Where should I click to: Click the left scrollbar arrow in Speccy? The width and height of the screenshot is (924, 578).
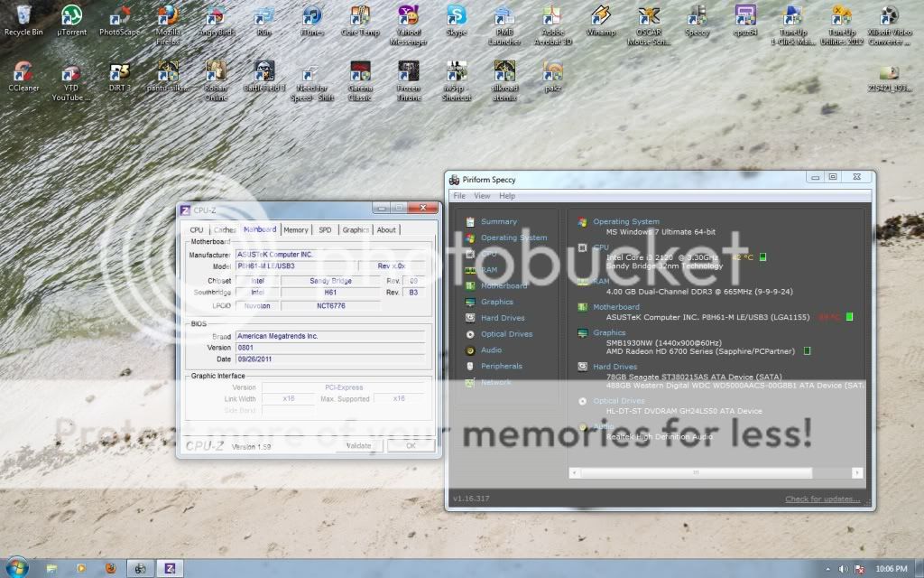click(575, 473)
